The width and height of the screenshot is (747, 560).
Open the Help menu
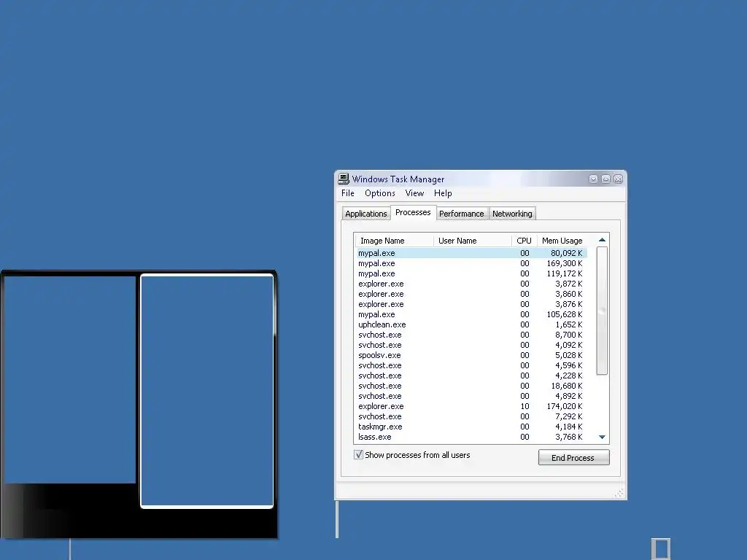tap(443, 193)
